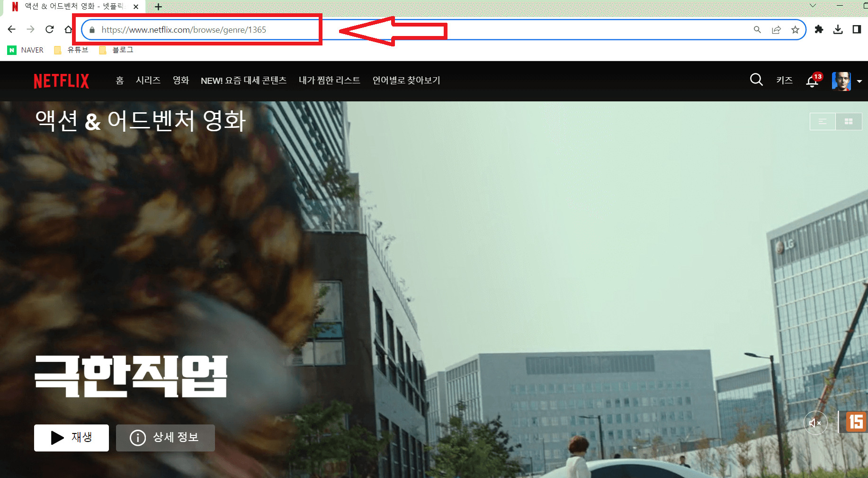Bookmark this page with the star icon
868x478 pixels.
pyautogui.click(x=795, y=29)
